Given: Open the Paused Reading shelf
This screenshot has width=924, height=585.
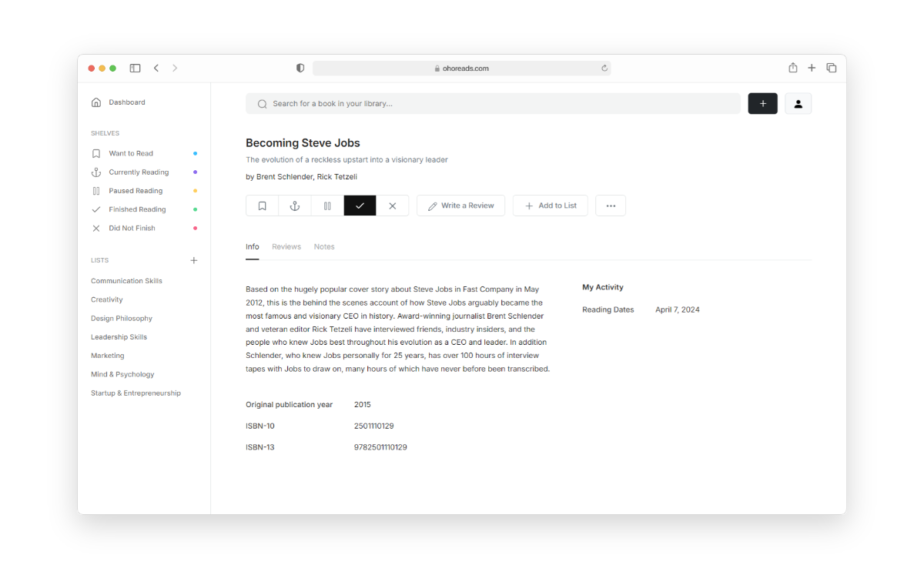Looking at the screenshot, I should 144,191.
